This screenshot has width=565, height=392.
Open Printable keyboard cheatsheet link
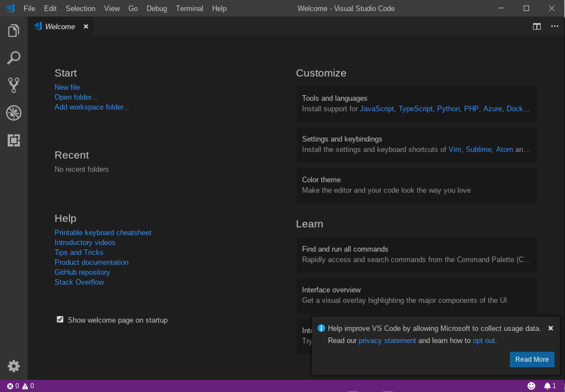[103, 233]
